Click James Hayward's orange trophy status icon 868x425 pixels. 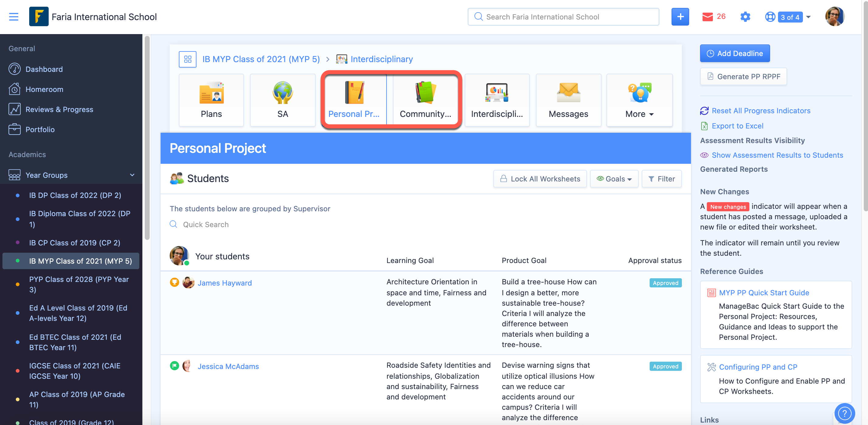(x=174, y=282)
